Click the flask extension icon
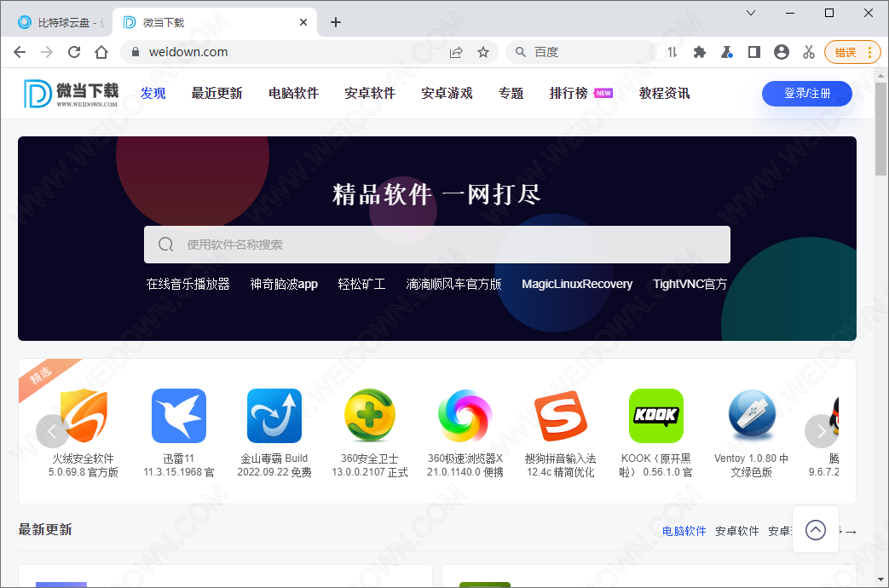Viewport: 889px width, 588px height. coord(727,52)
